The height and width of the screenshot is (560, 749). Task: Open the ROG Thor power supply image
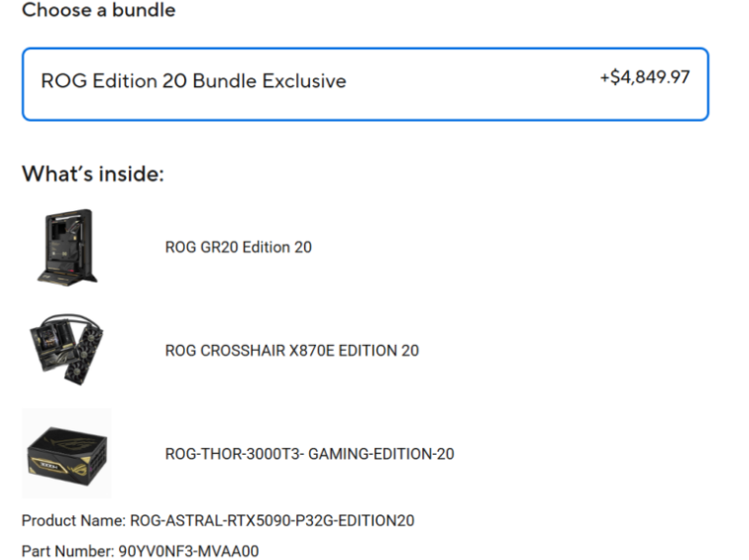[67, 453]
